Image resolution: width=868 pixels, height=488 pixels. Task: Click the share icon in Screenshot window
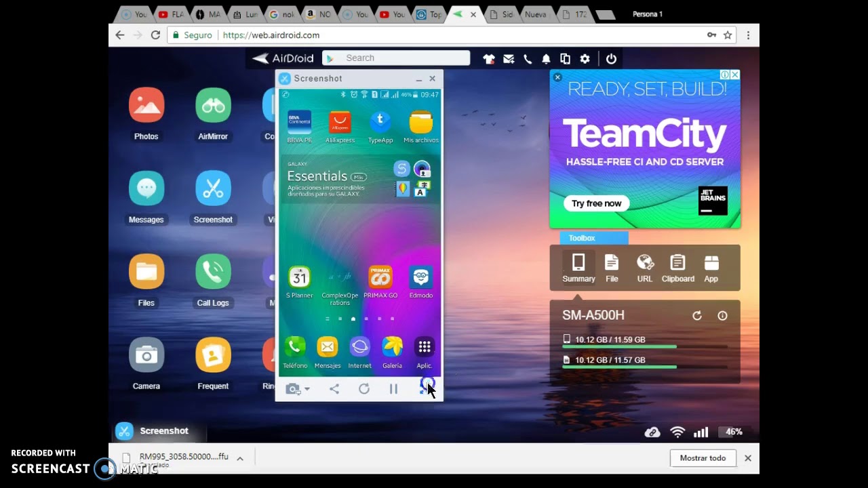pyautogui.click(x=334, y=388)
